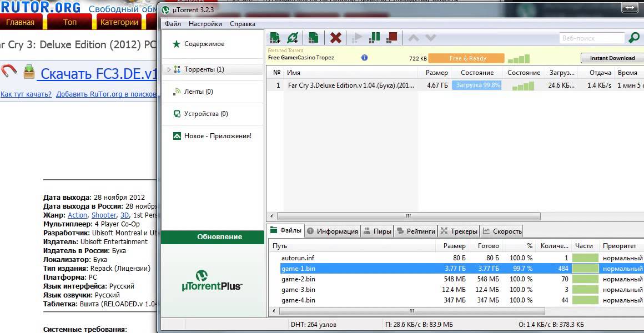Viewport: 644px width, 333px height.
Task: Click the Instant Download button
Action: click(x=612, y=58)
